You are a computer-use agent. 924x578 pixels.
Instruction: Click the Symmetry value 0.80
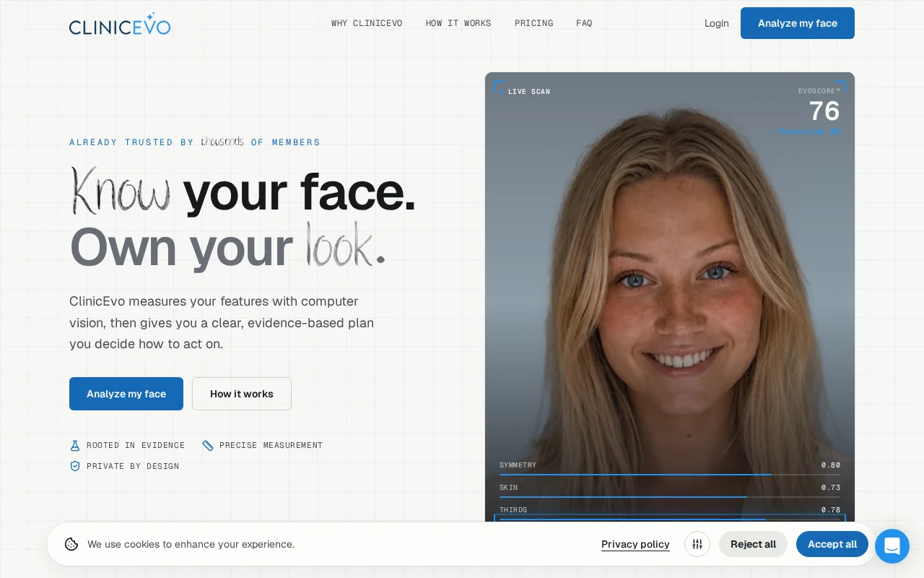pos(831,465)
